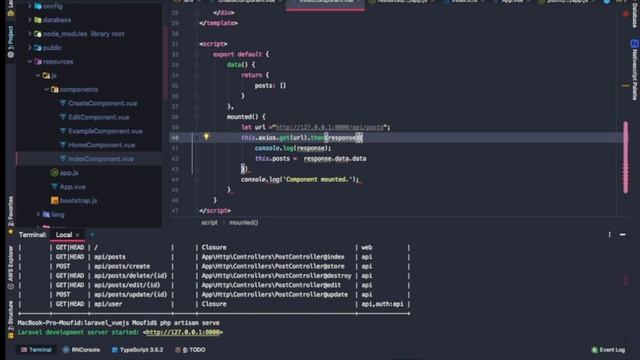Click the 'api/posts/edit/{id}' route text
This screenshot has height=360, width=640.
point(127,285)
